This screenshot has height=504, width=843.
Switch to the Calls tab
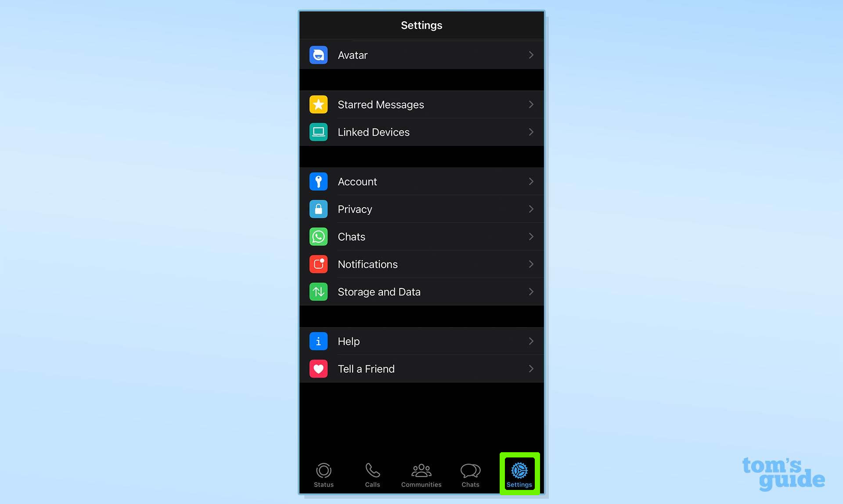coord(373,473)
